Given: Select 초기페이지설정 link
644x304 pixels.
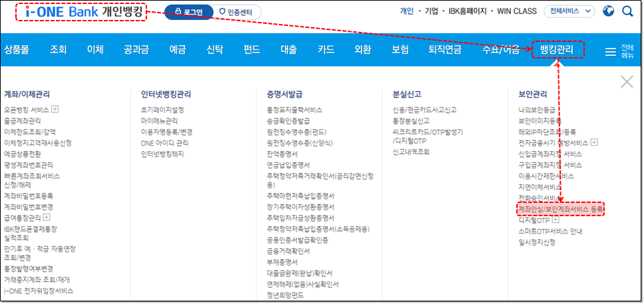Looking at the screenshot, I should pyautogui.click(x=162, y=110).
